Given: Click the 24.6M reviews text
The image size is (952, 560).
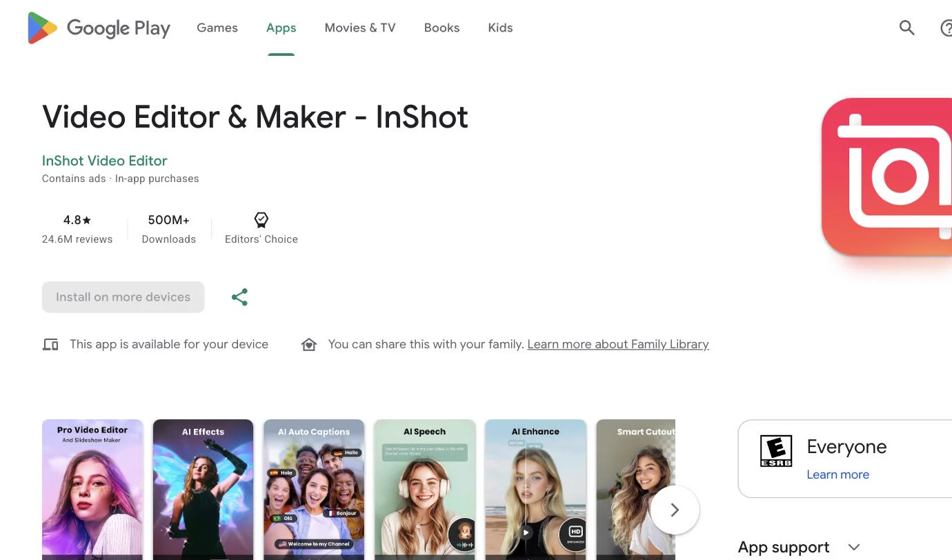Looking at the screenshot, I should (x=77, y=239).
